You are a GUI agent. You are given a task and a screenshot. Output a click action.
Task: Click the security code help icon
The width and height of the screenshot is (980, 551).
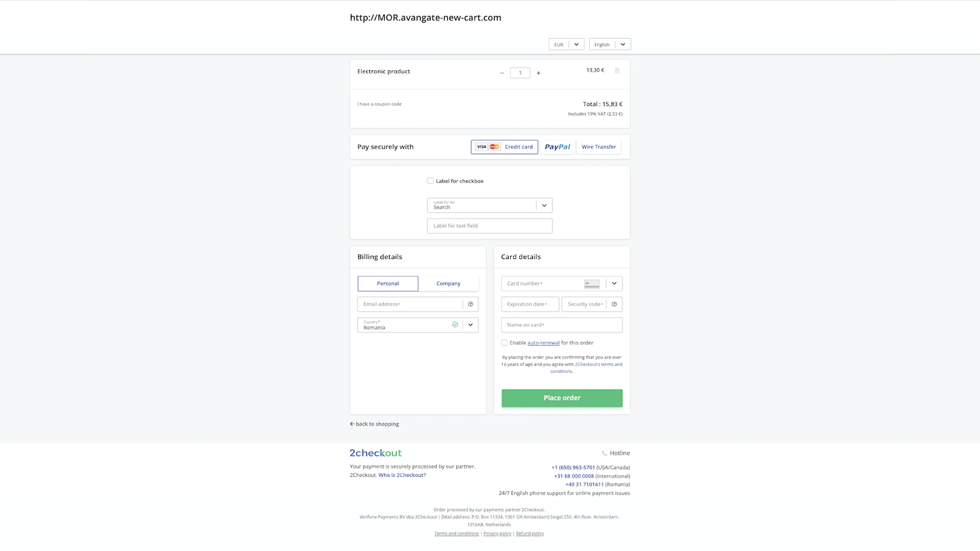click(614, 304)
